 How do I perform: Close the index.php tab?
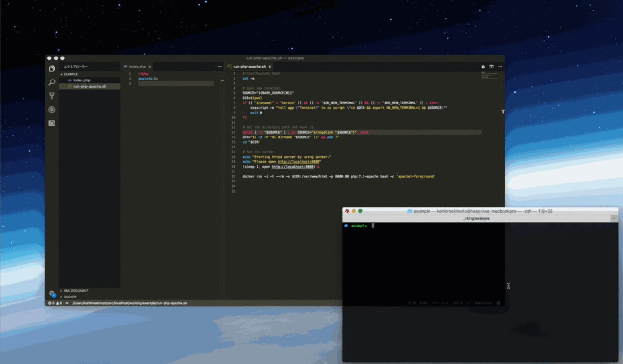pyautogui.click(x=150, y=67)
